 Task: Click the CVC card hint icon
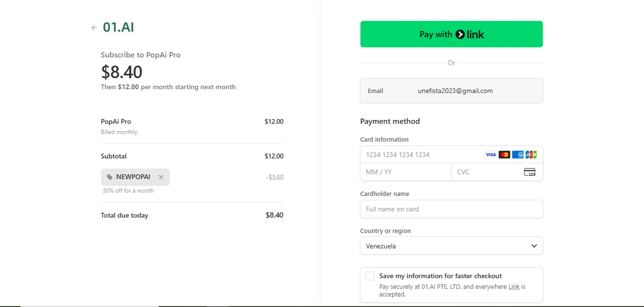point(530,172)
